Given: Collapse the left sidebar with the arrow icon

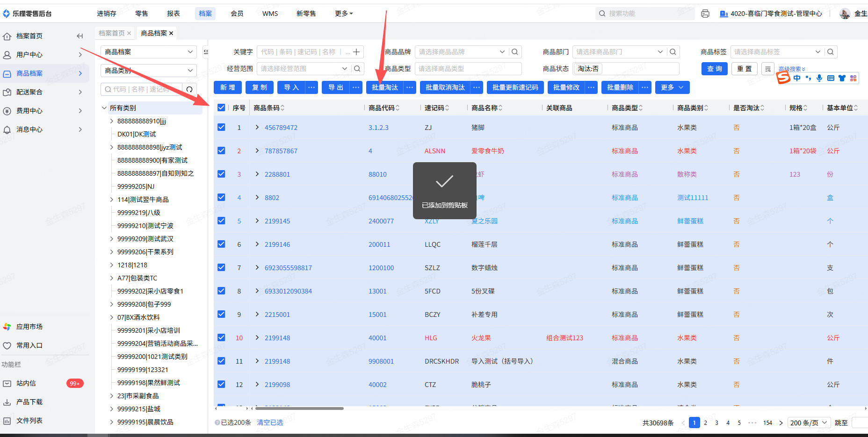Looking at the screenshot, I should pos(80,36).
